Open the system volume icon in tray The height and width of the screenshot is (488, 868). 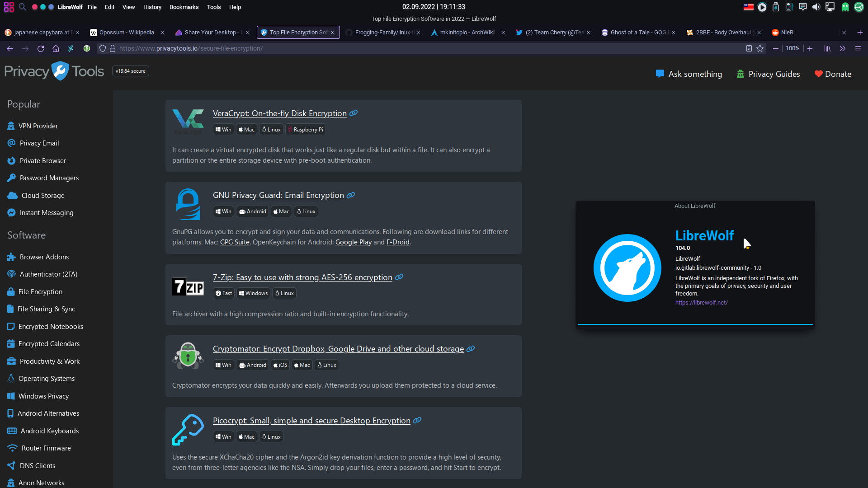[816, 7]
